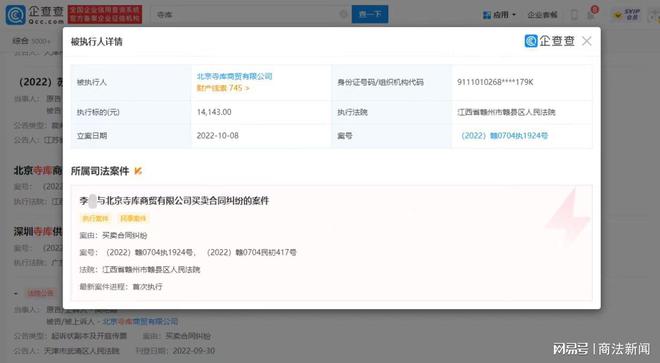
Task: Open 企业套餐 in the top bar
Action: pyautogui.click(x=542, y=15)
